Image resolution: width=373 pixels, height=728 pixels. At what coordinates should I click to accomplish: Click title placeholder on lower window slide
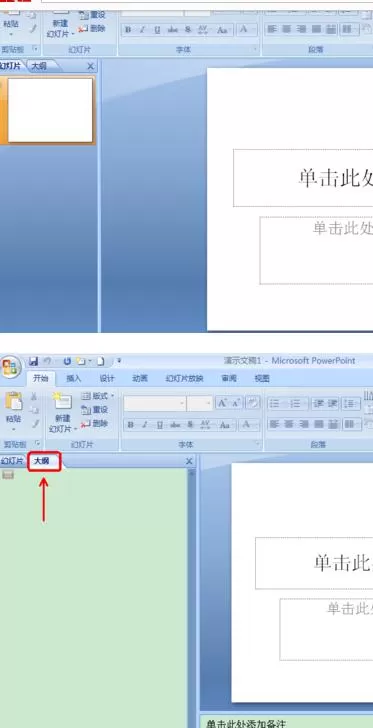314,563
